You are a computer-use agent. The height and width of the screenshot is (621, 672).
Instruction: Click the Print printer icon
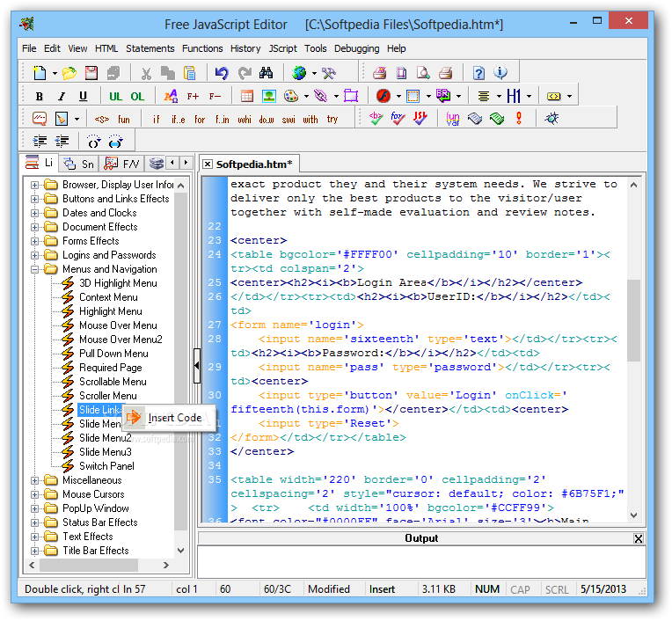[446, 73]
